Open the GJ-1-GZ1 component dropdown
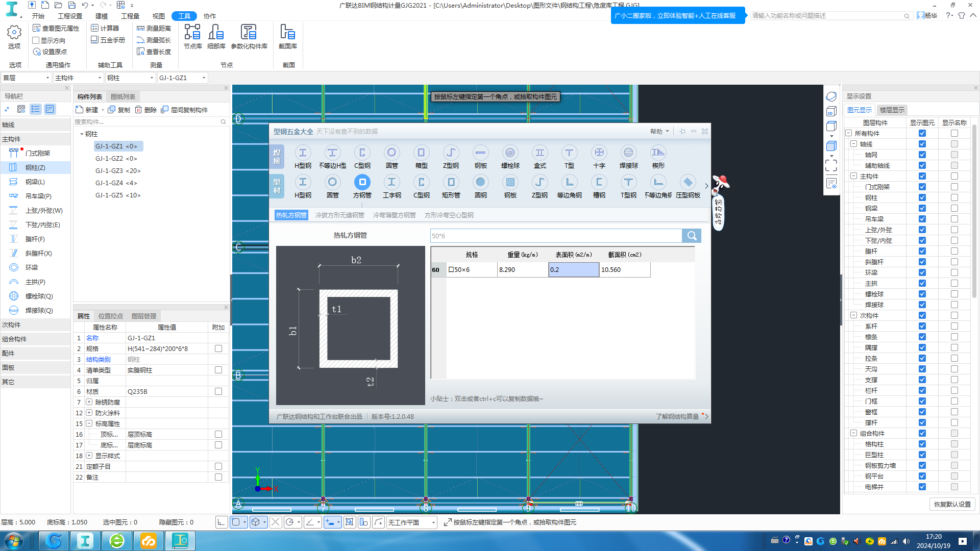This screenshot has width=980, height=551. [x=182, y=78]
